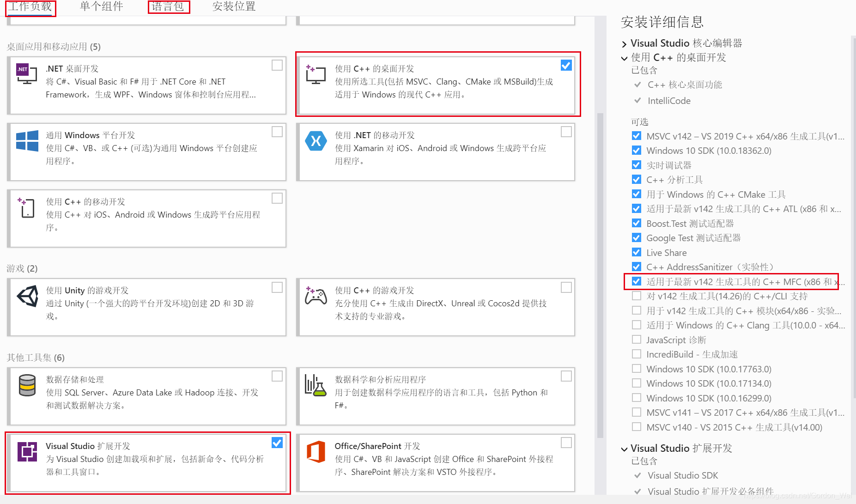Enable MSVC v140 - VS 2015 C++ 生成工具
Screen dimensions: 856x504
[637, 427]
